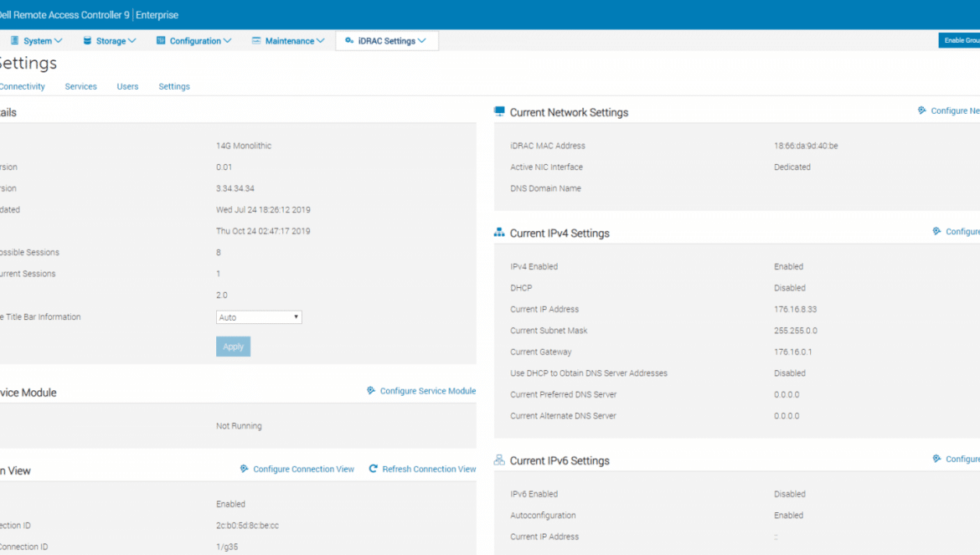Open the Configure Connection View link
980x555 pixels.
[303, 469]
